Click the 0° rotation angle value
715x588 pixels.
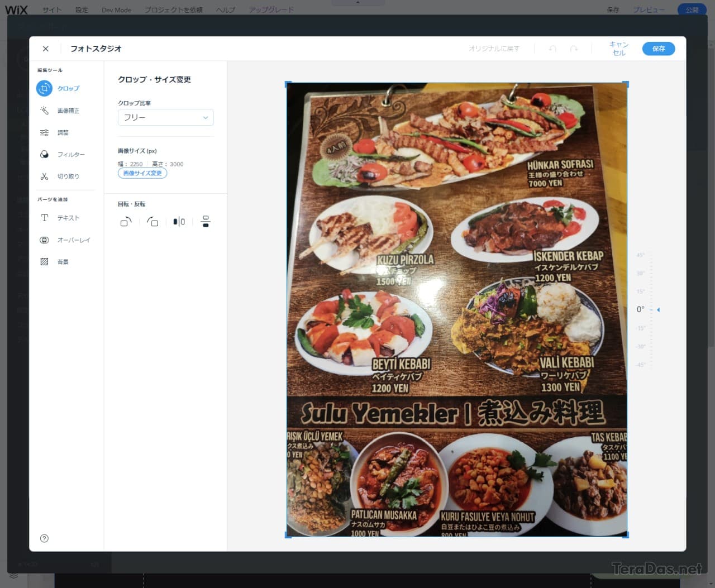(641, 309)
